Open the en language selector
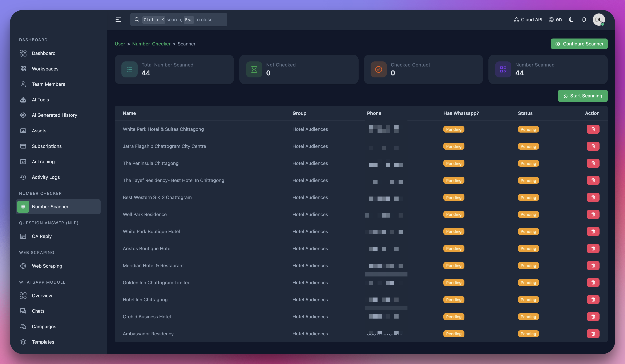This screenshot has width=625, height=364. [x=555, y=20]
